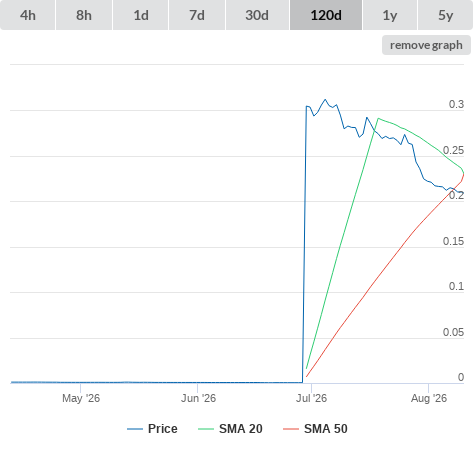This screenshot has height=455, width=474.
Task: Click the blue Price legend line marker
Action: pos(135,429)
